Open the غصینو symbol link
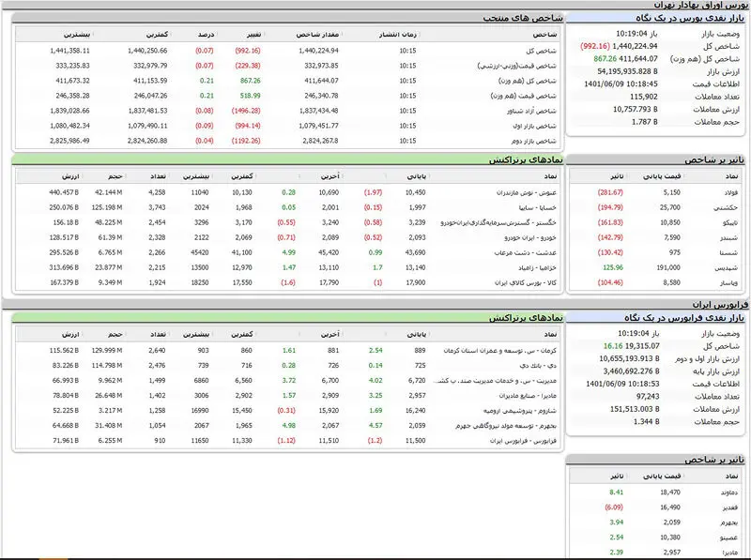The image size is (751, 560). pyautogui.click(x=730, y=537)
